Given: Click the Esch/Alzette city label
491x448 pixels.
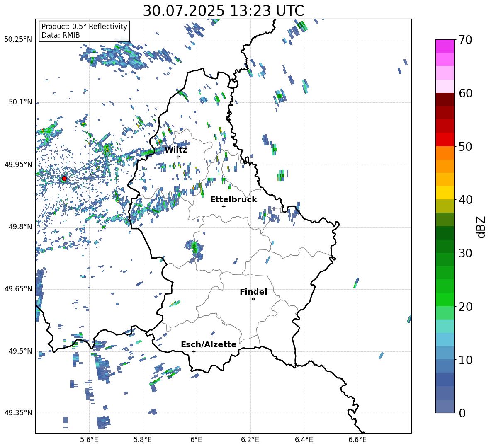Looking at the screenshot, I should point(209,344).
